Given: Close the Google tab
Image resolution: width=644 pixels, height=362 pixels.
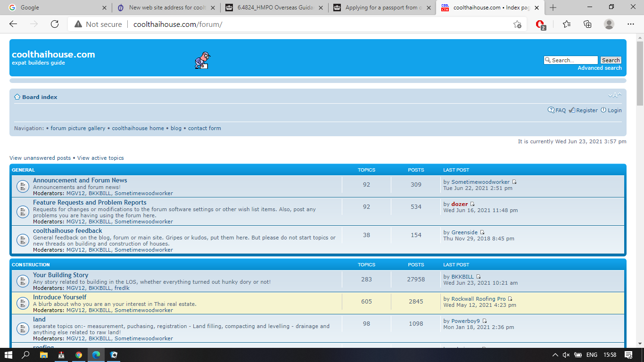Looking at the screenshot, I should click(105, 8).
